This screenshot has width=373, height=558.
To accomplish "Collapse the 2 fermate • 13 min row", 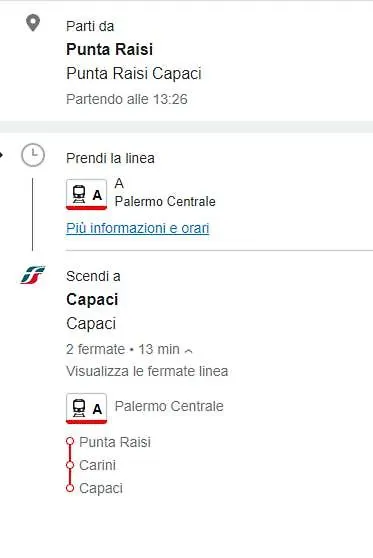I will pos(129,349).
